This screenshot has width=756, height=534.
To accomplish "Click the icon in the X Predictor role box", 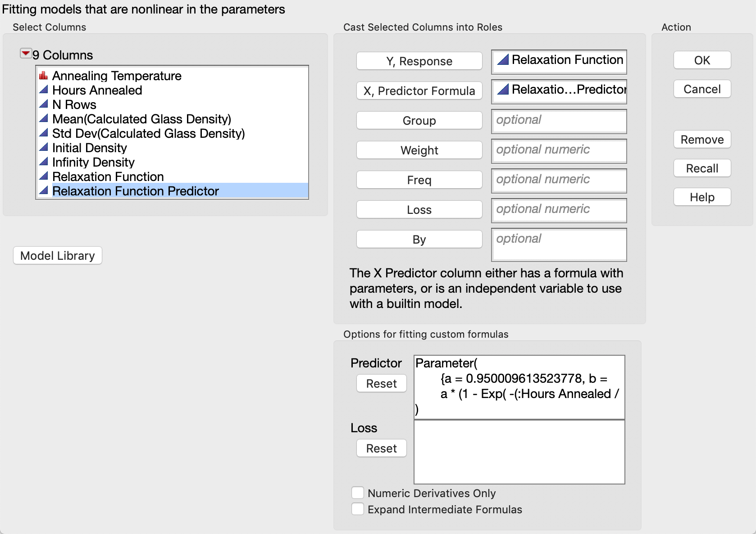I will pyautogui.click(x=503, y=90).
